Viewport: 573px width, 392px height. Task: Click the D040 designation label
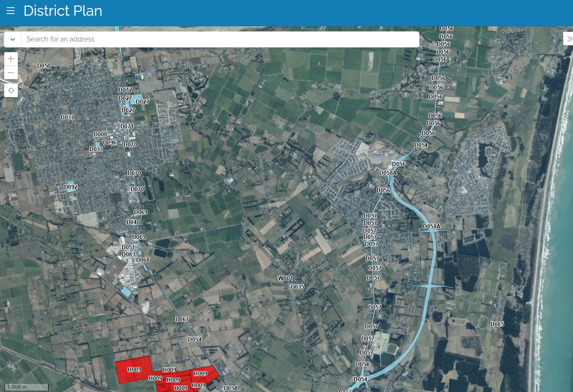pyautogui.click(x=133, y=222)
